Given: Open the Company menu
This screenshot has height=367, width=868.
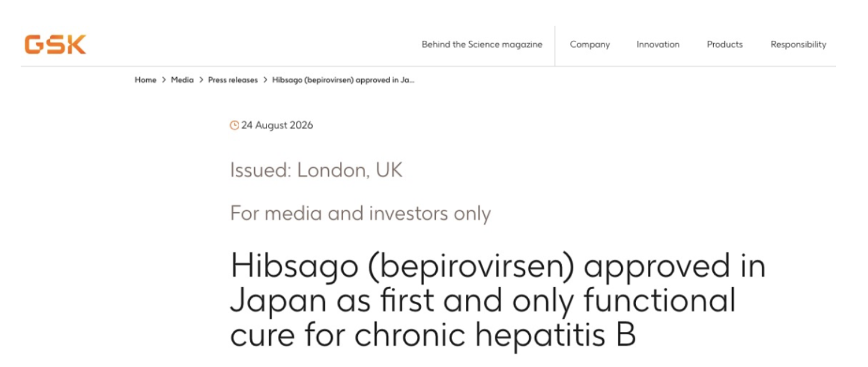Looking at the screenshot, I should [590, 45].
